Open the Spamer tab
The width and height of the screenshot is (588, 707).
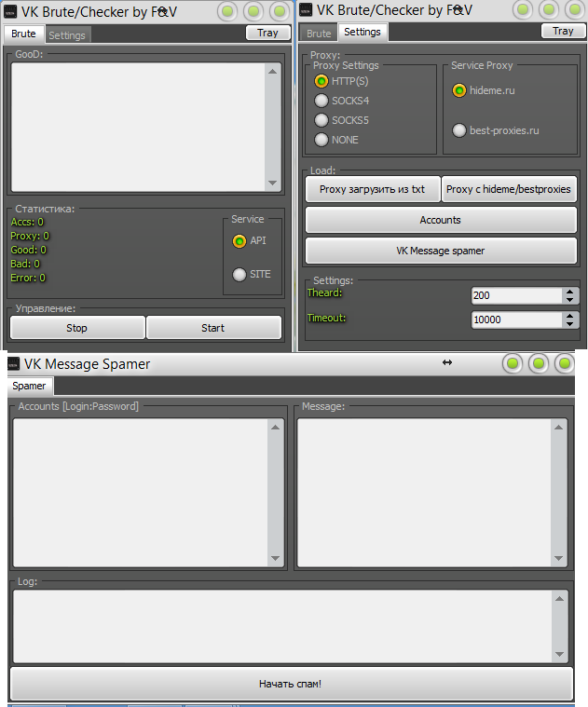coord(29,386)
